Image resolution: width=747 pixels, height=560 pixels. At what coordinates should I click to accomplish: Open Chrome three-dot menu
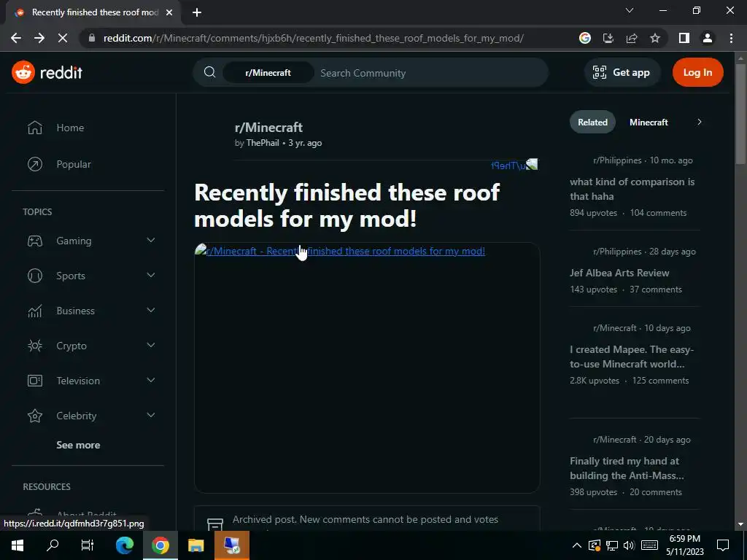point(731,38)
